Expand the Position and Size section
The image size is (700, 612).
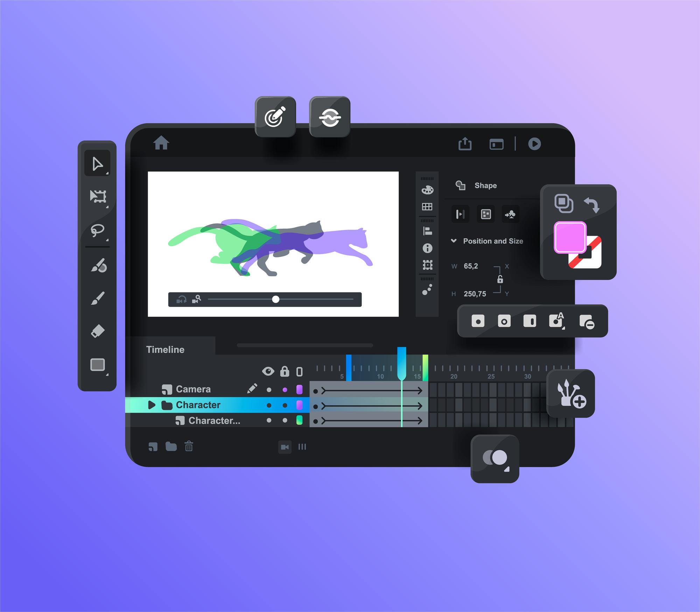pos(454,241)
